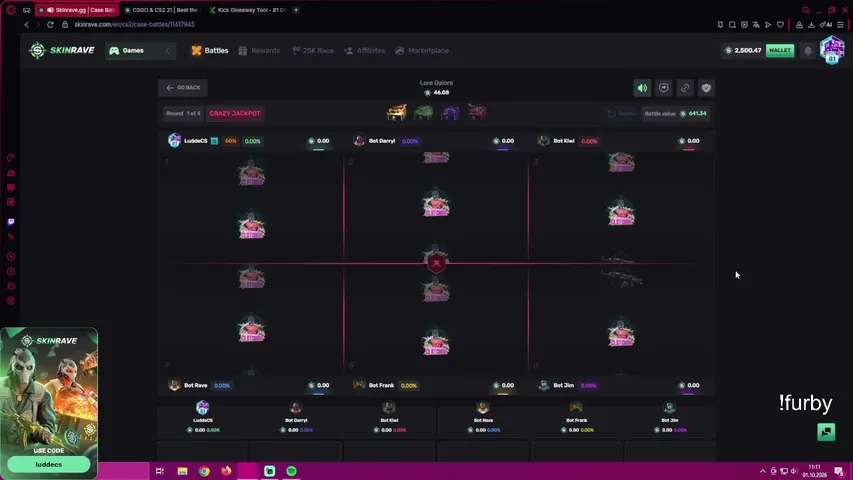Image resolution: width=853 pixels, height=480 pixels.
Task: Click the GO BACK button
Action: pyautogui.click(x=183, y=88)
